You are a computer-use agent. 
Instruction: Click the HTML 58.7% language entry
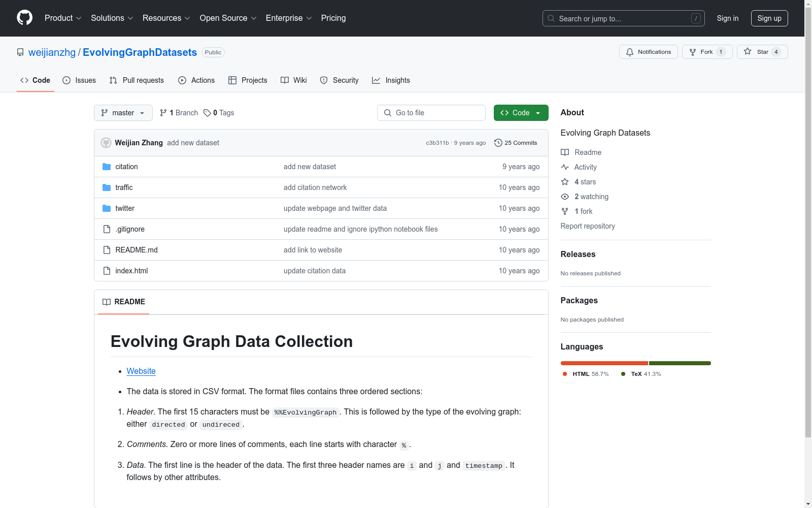(x=586, y=374)
